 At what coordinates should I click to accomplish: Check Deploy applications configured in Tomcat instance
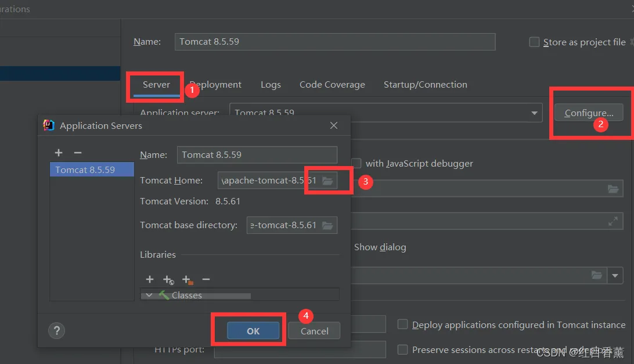(x=402, y=325)
